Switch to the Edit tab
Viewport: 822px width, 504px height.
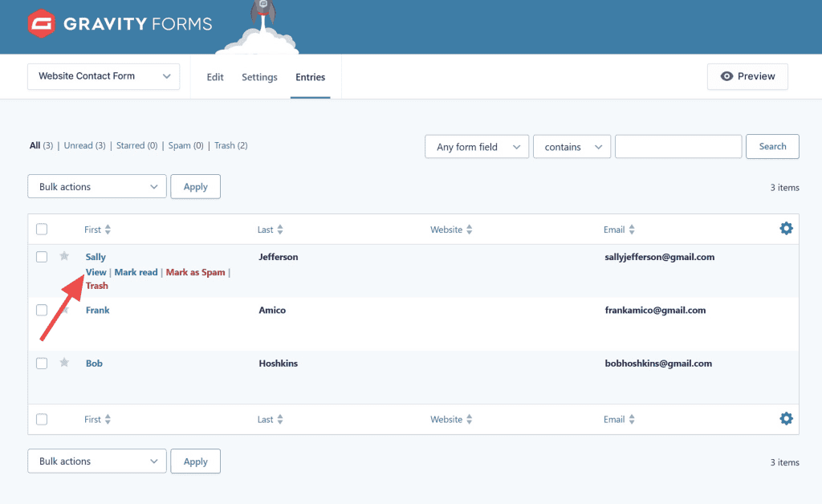tap(215, 77)
